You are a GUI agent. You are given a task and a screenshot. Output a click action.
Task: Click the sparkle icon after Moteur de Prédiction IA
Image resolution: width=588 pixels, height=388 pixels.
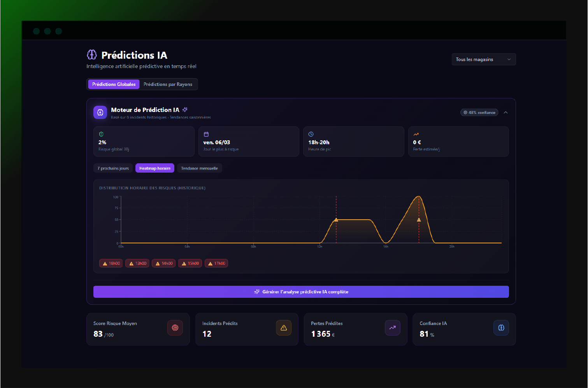coord(185,110)
